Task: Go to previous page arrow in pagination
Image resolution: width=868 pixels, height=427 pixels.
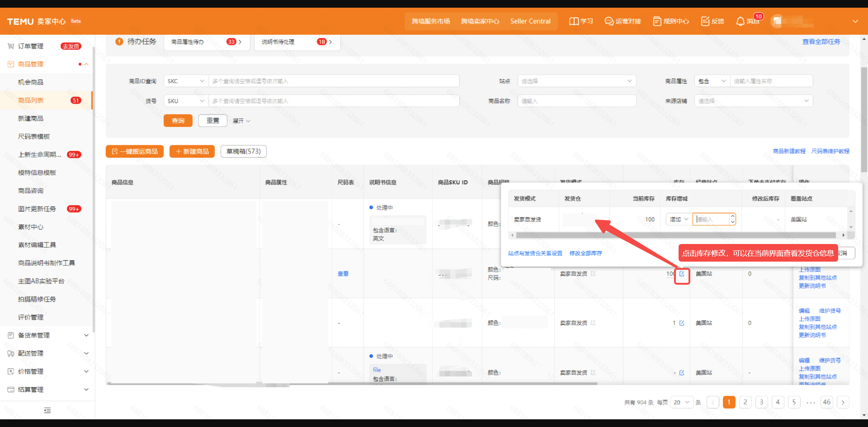Action: coord(713,402)
